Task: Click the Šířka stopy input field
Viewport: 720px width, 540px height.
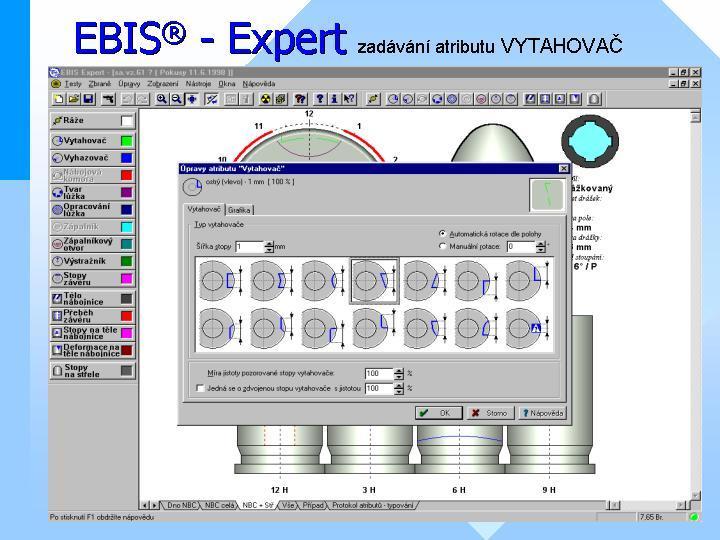Action: (250, 247)
